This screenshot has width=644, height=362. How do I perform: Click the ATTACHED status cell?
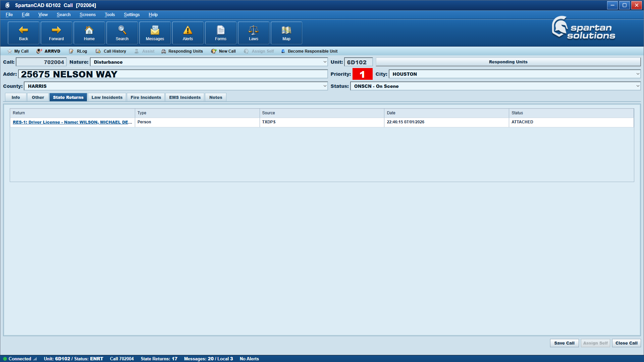[571, 122]
